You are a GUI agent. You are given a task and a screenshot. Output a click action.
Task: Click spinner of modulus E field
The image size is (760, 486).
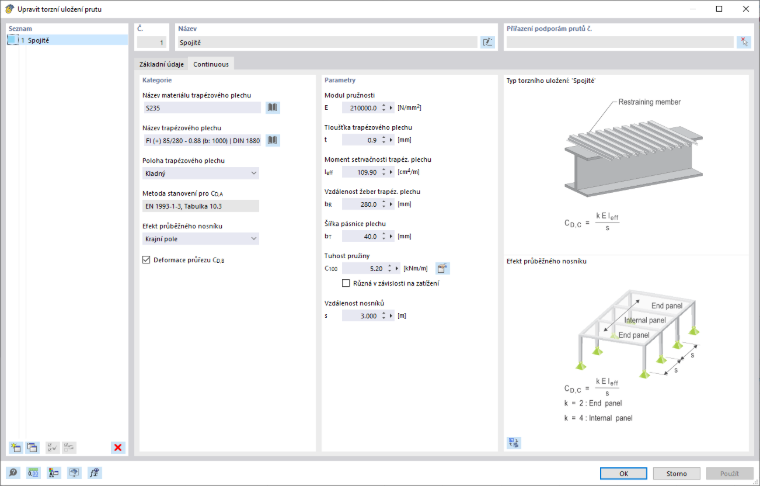click(384, 108)
